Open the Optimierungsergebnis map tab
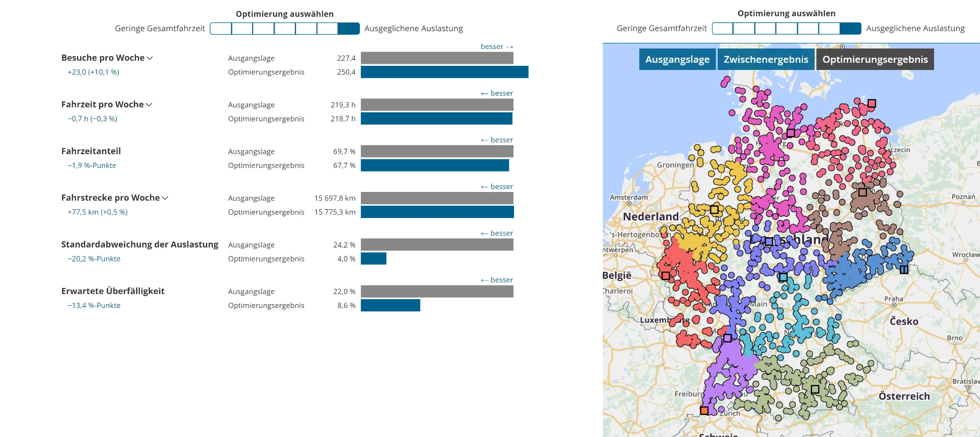The width and height of the screenshot is (980, 437). [x=875, y=59]
